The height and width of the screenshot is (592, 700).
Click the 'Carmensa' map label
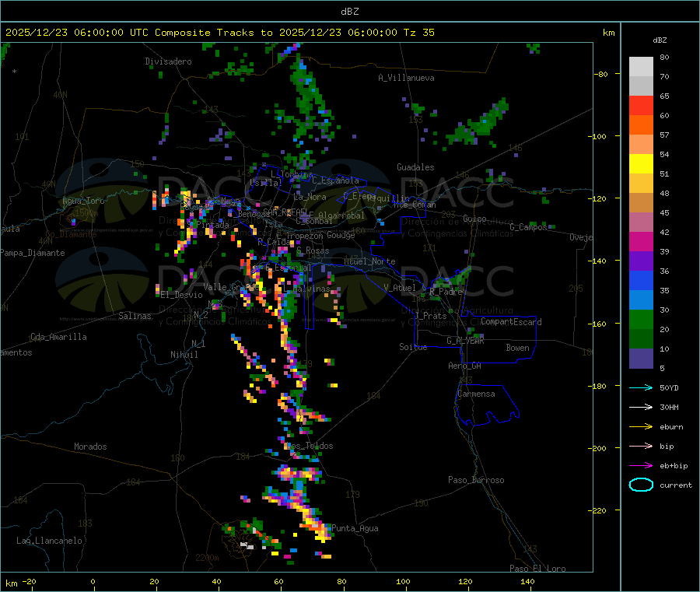[x=476, y=394]
